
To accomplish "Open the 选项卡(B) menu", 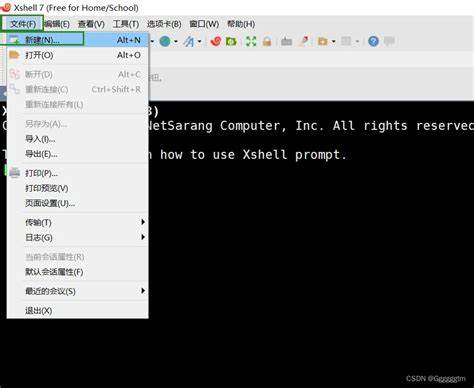I will (x=164, y=24).
